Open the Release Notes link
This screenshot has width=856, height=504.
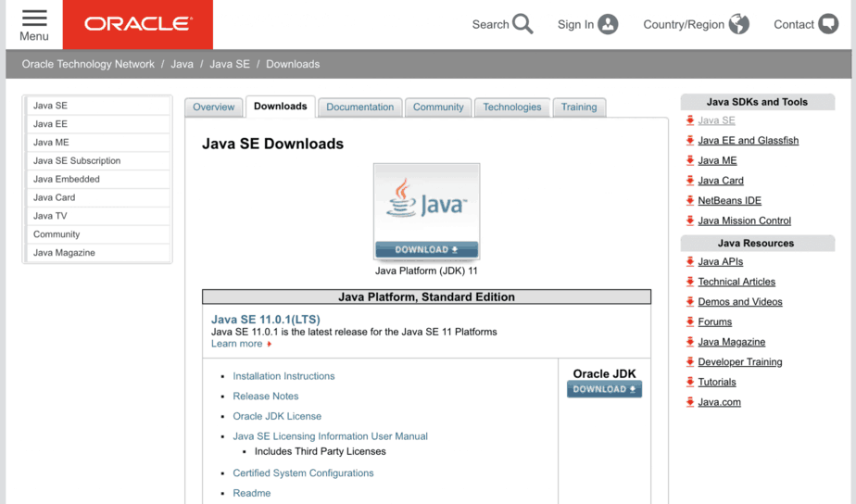pyautogui.click(x=265, y=396)
